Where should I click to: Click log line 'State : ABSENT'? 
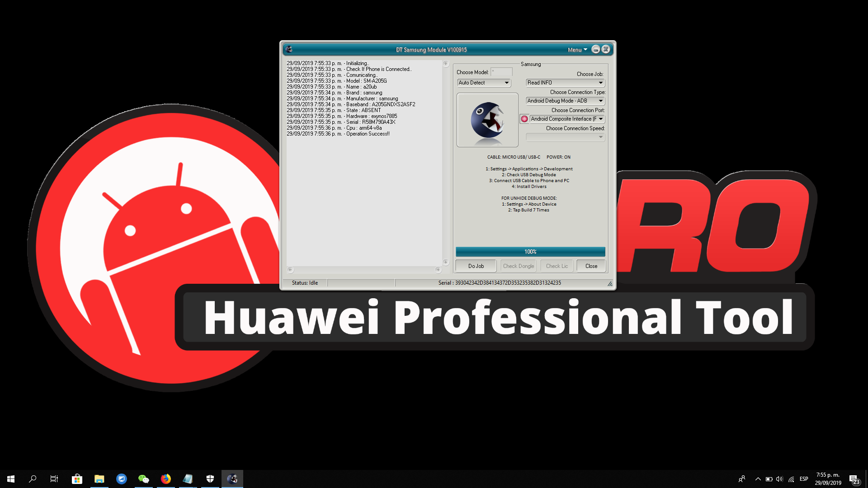pos(334,110)
